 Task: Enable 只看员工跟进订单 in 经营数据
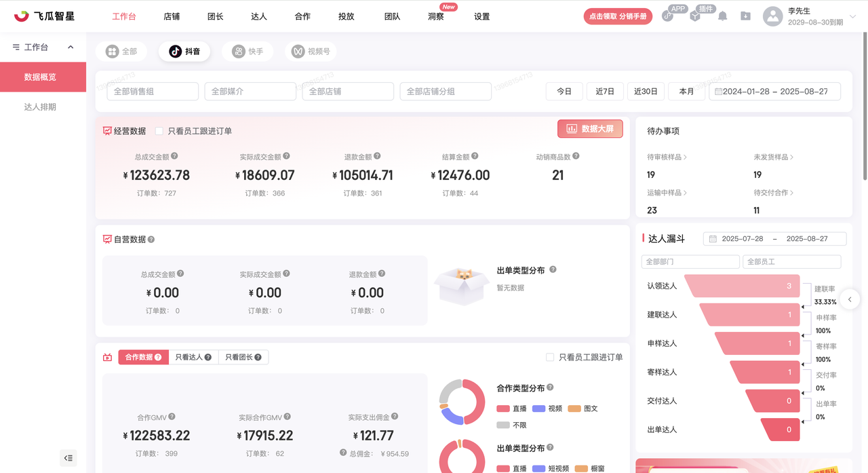pos(159,131)
